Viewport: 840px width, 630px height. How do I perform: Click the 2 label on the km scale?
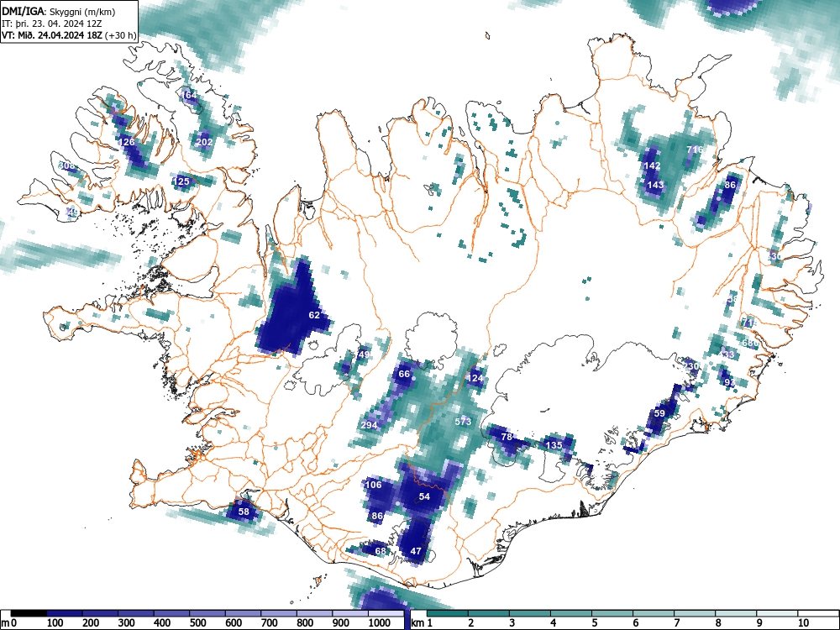click(471, 622)
